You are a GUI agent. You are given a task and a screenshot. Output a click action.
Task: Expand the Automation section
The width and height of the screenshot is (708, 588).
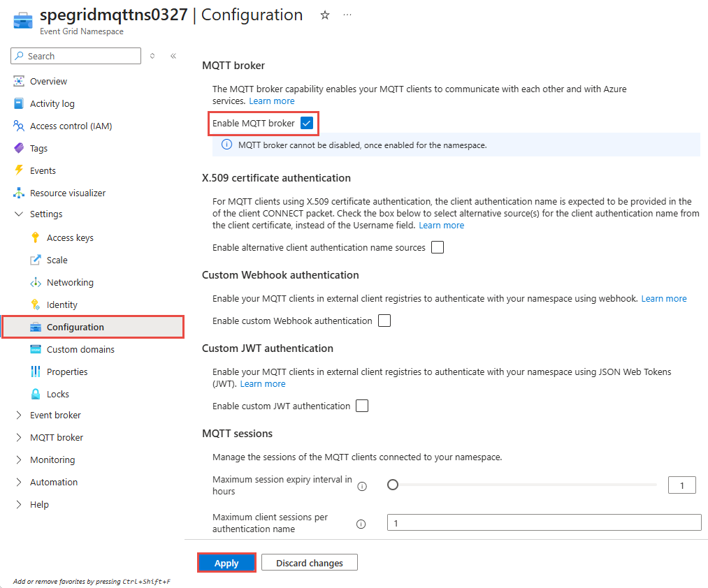pos(18,482)
